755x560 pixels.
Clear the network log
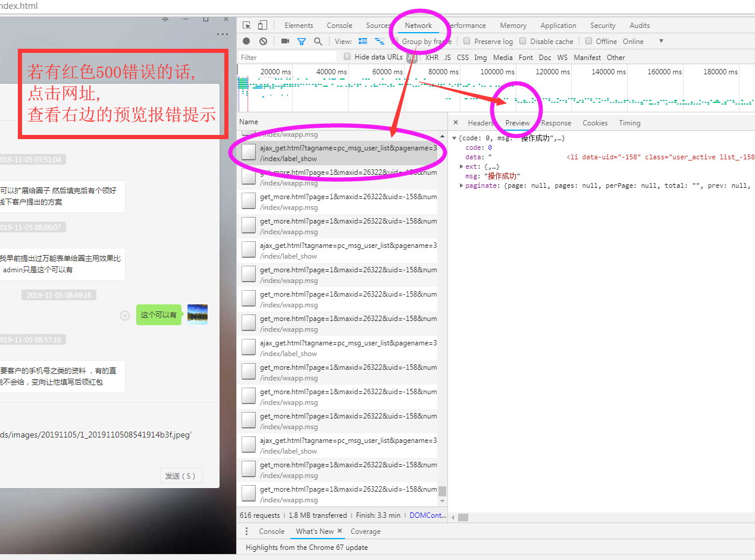point(263,42)
